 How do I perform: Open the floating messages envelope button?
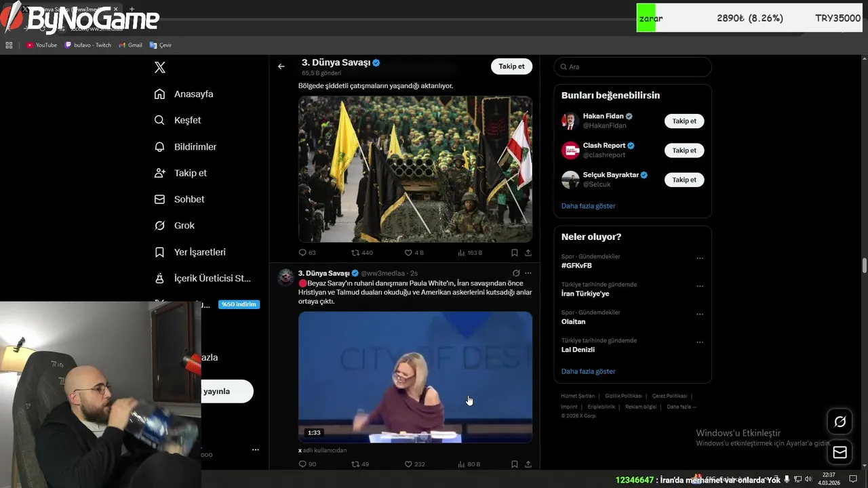click(840, 452)
